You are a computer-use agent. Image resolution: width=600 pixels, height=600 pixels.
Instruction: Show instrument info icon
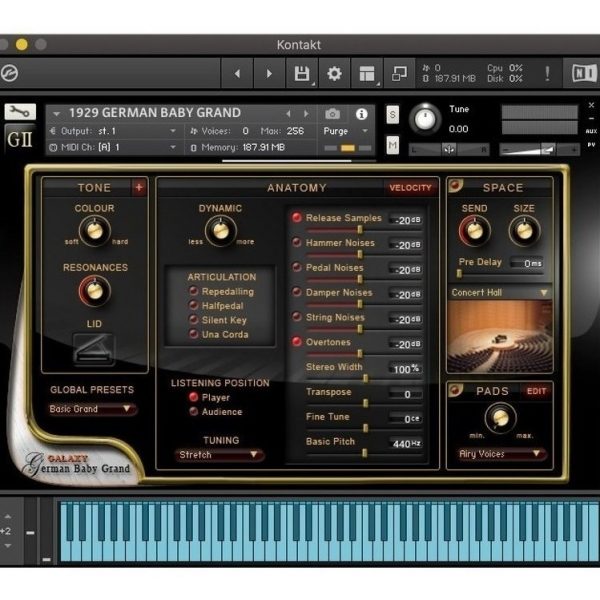click(x=362, y=114)
